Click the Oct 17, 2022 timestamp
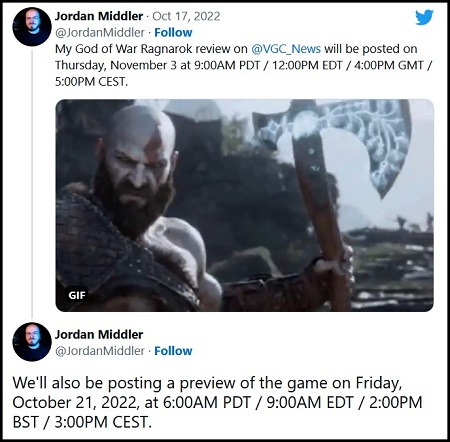The image size is (450, 442). pyautogui.click(x=186, y=16)
